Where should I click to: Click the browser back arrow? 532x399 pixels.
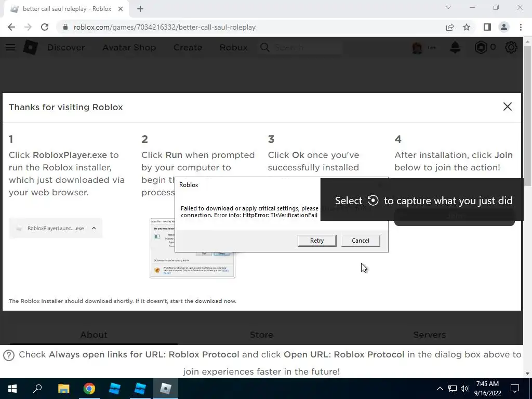point(11,27)
